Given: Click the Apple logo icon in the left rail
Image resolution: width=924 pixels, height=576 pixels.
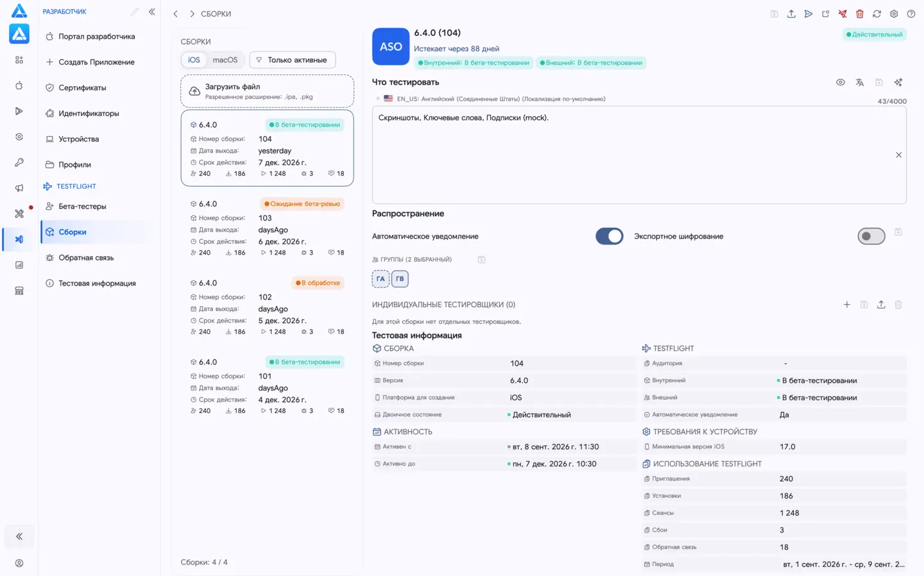Looking at the screenshot, I should 19,85.
